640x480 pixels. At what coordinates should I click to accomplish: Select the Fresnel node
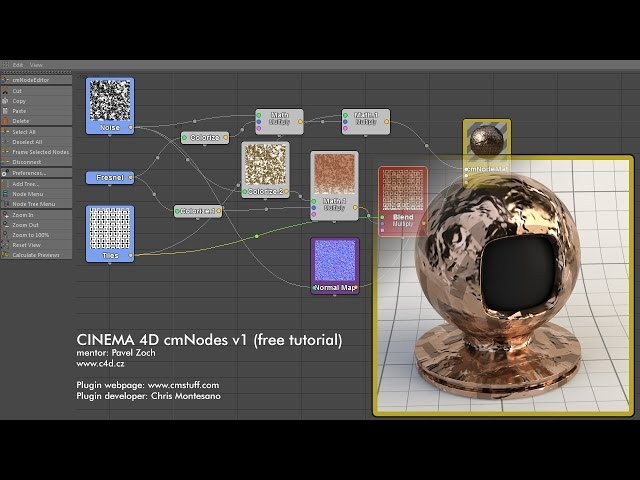pos(110,178)
